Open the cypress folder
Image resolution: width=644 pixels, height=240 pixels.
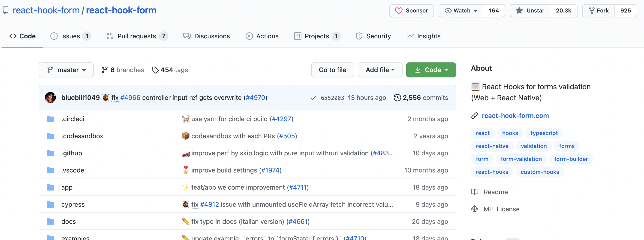73,204
